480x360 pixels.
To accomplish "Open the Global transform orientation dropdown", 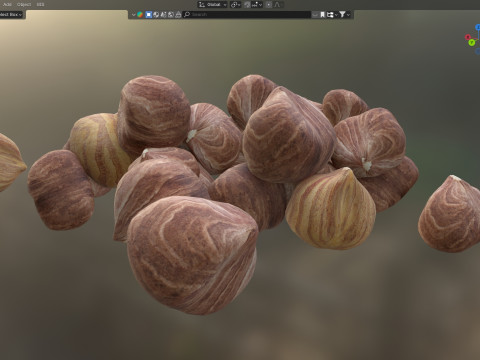I will tap(212, 5).
